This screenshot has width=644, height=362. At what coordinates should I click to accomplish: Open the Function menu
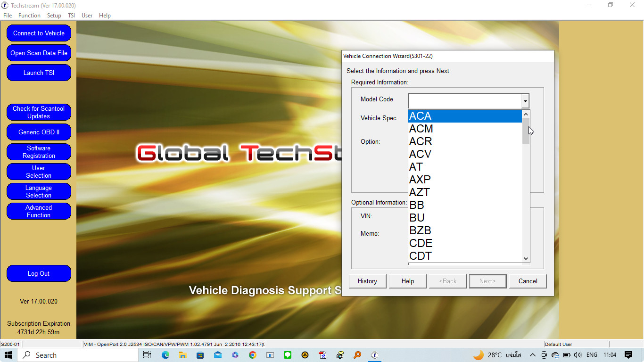click(x=29, y=16)
